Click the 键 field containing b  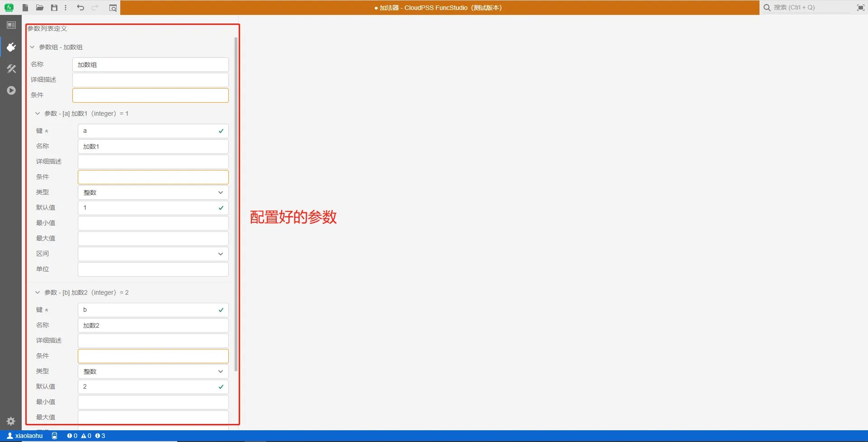(x=153, y=310)
